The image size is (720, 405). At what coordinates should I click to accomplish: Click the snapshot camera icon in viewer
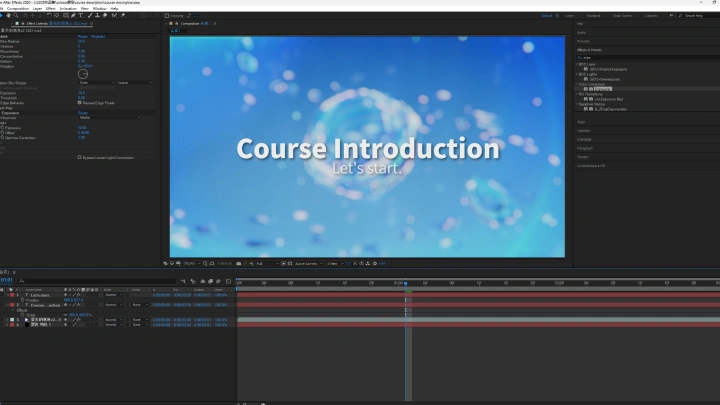click(238, 264)
